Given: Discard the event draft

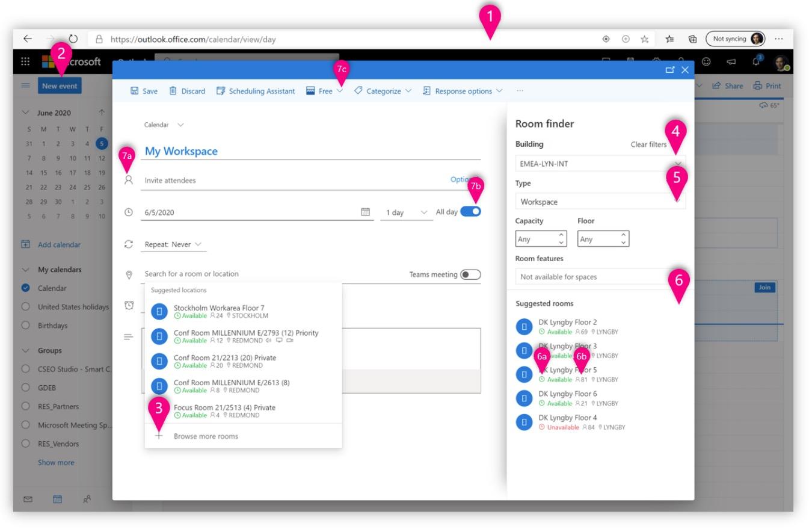Looking at the screenshot, I should [x=187, y=91].
